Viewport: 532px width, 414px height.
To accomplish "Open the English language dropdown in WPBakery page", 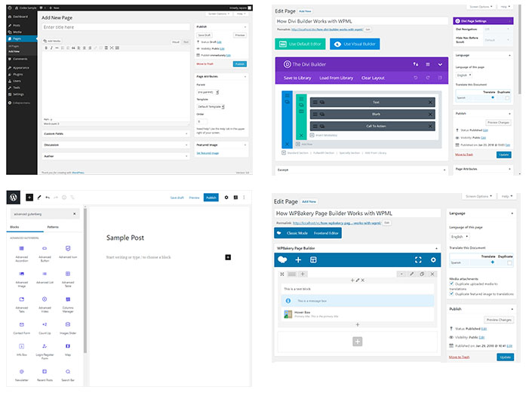I will 460,236.
